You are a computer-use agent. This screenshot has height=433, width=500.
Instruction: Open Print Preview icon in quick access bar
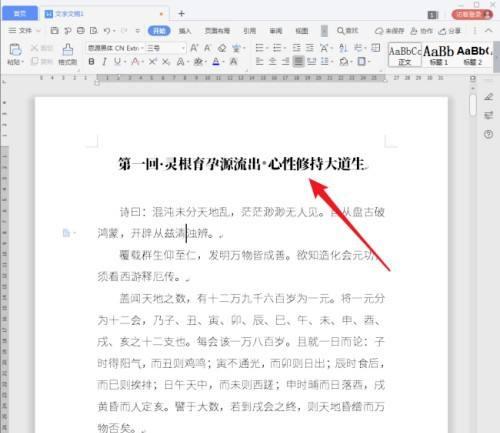(94, 31)
